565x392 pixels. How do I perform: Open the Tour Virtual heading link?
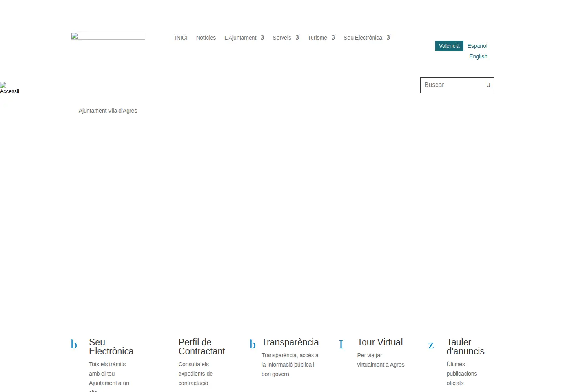(380, 342)
